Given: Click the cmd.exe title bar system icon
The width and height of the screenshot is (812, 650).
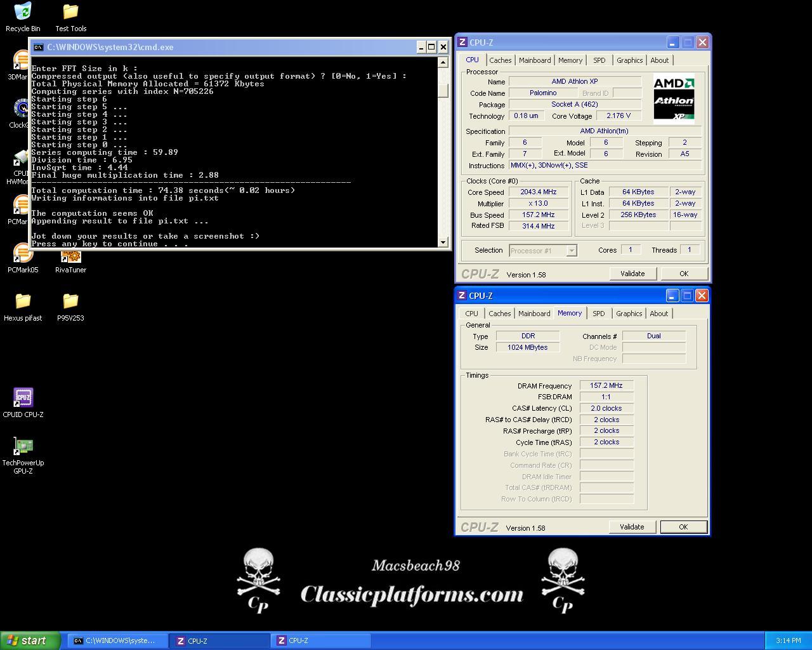Looking at the screenshot, I should tap(38, 47).
